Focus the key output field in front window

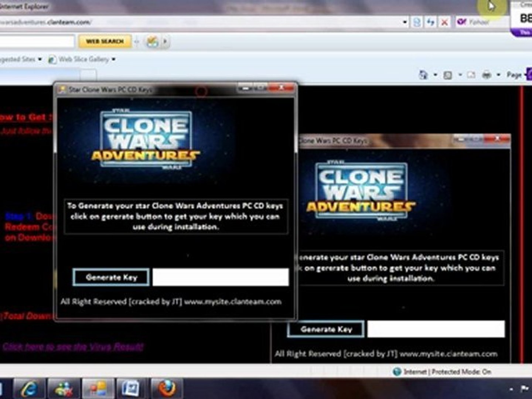221,277
